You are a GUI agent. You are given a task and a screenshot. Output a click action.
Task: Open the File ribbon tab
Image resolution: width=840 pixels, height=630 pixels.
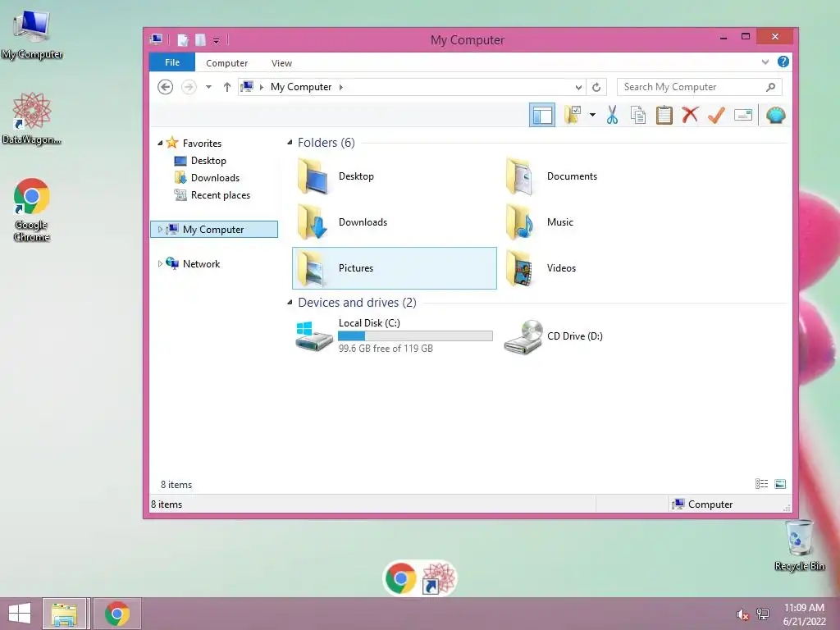click(x=172, y=62)
